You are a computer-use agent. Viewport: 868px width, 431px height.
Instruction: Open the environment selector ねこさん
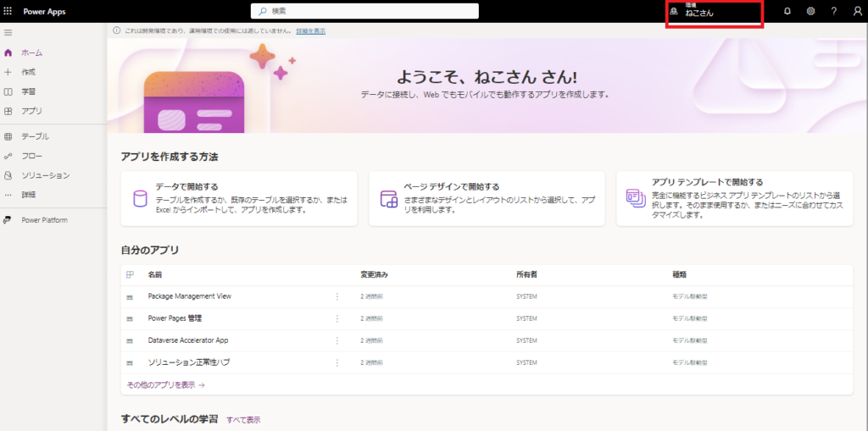[x=715, y=12]
